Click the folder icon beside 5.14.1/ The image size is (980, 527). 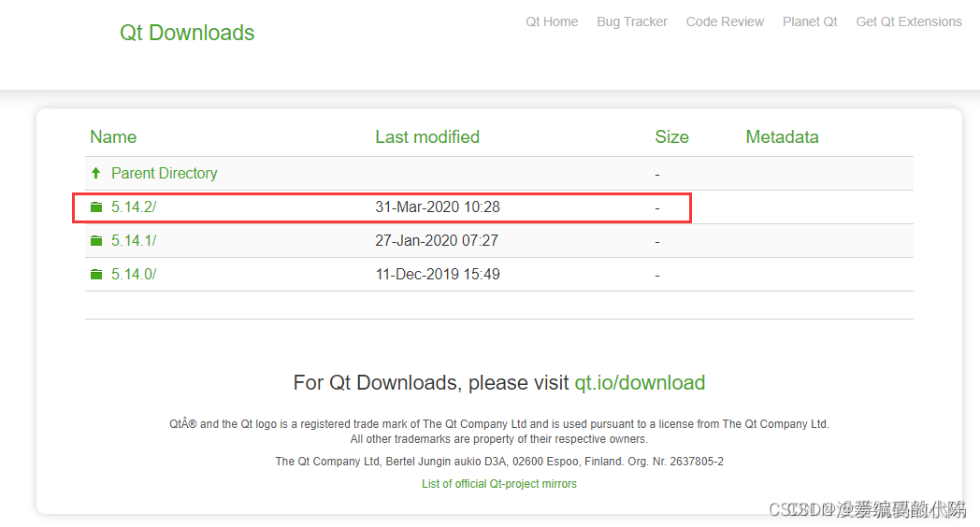pyautogui.click(x=96, y=240)
